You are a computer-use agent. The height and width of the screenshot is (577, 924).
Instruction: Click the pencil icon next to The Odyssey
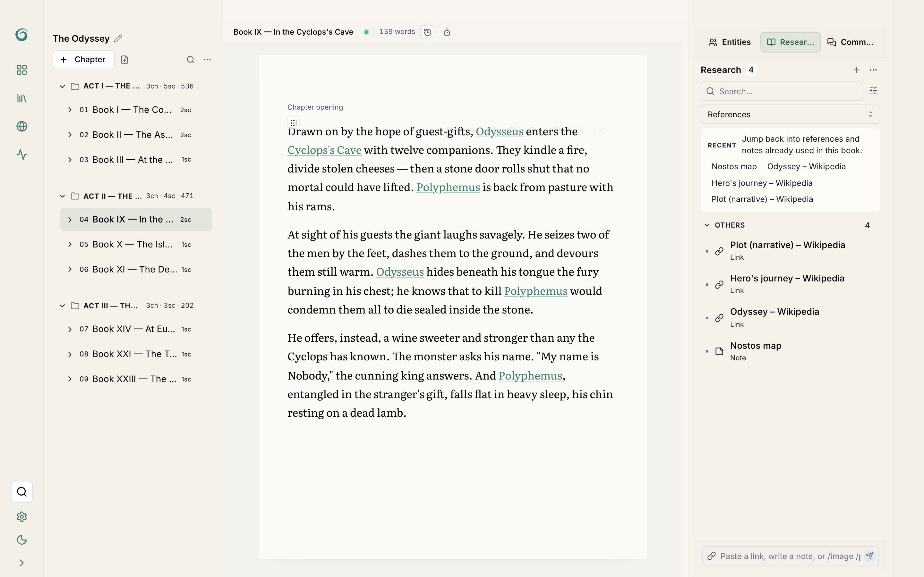click(x=118, y=38)
